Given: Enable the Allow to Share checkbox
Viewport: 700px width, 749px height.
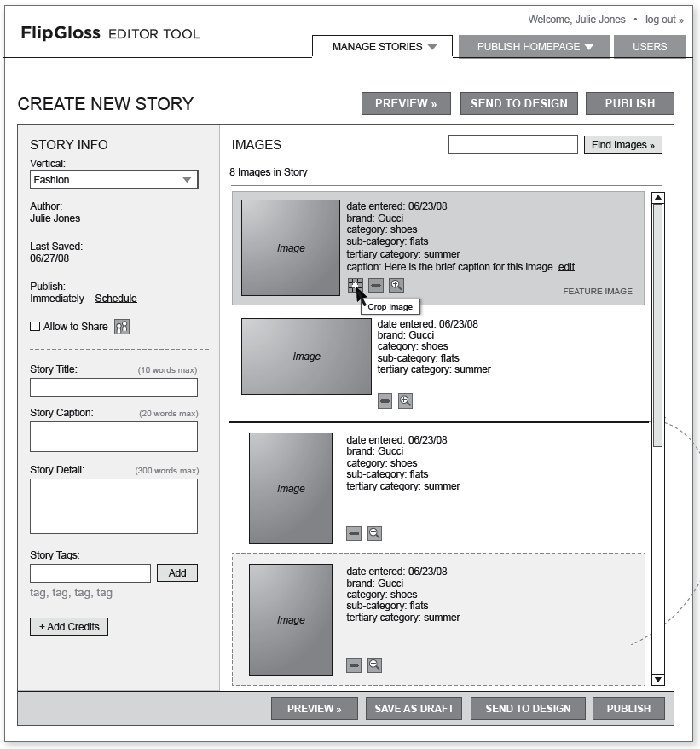Looking at the screenshot, I should tap(35, 327).
